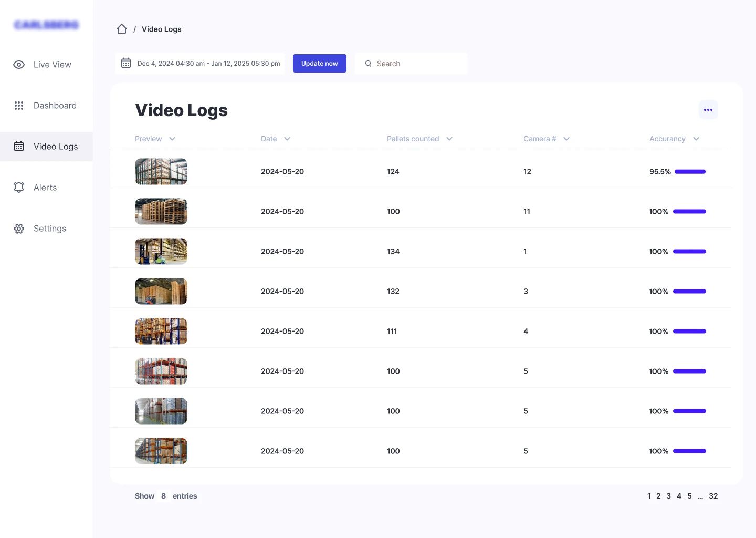The height and width of the screenshot is (538, 756).
Task: Expand Camera # column sort chevron
Action: point(566,139)
